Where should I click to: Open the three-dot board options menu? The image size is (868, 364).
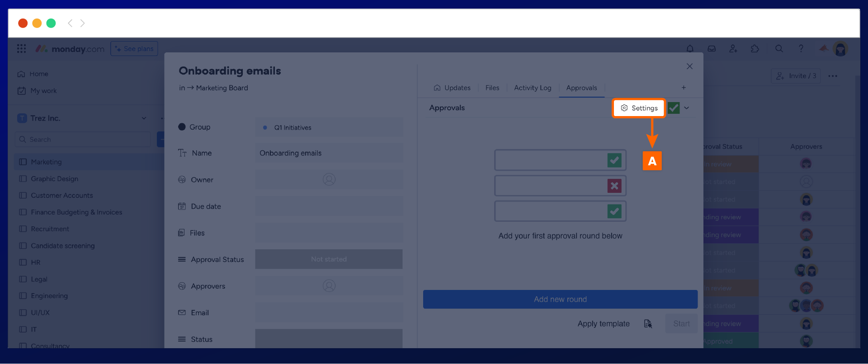coord(833,76)
